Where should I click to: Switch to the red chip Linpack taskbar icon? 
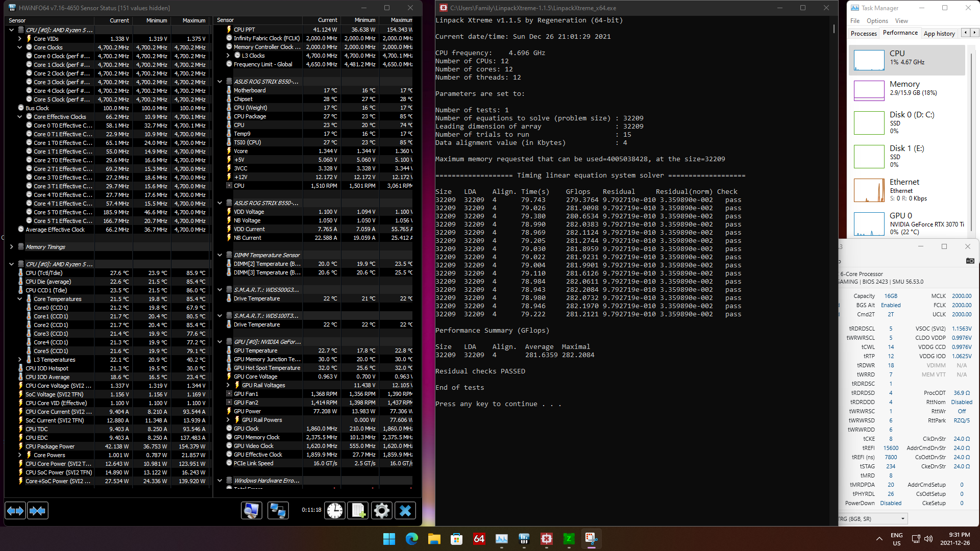tap(547, 539)
